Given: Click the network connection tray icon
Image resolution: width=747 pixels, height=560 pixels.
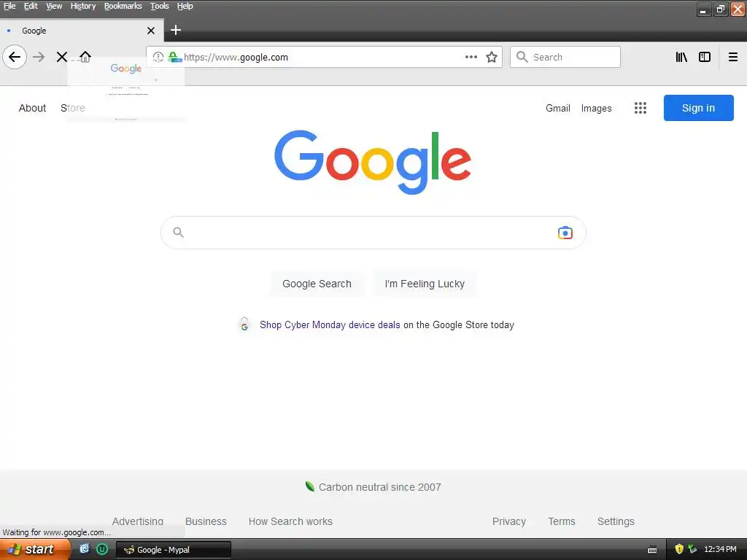Looking at the screenshot, I should (692, 549).
